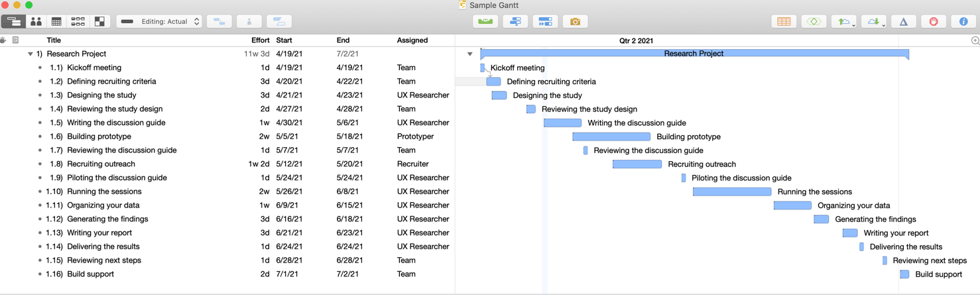This screenshot has width=980, height=295.
Task: Click the Sample Gantt document title icon
Action: 462,5
